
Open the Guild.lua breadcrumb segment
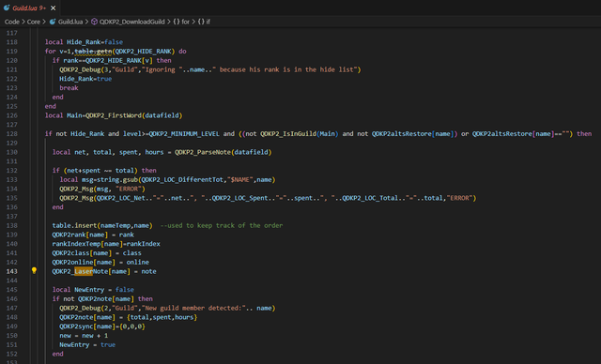[x=70, y=22]
